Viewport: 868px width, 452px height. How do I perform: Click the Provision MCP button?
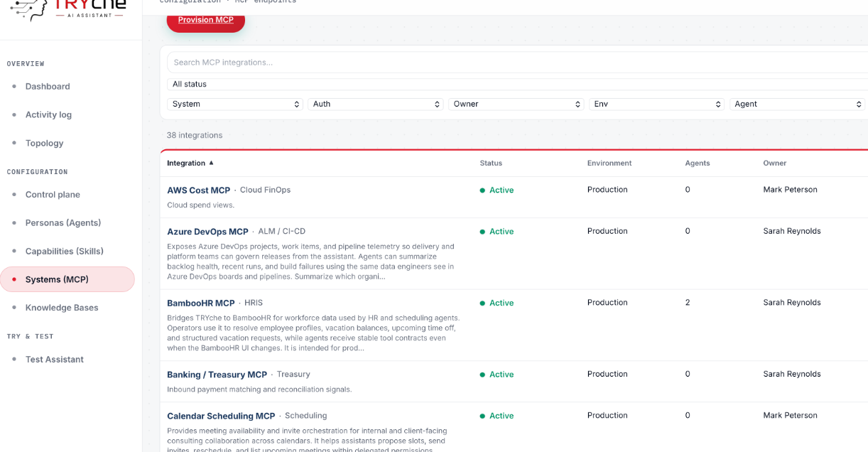(206, 20)
